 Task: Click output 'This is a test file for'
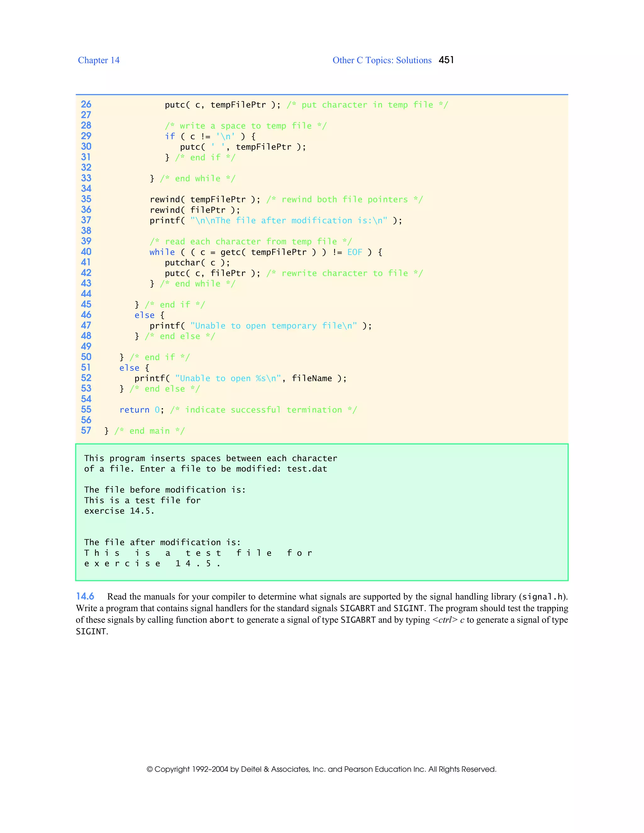142,500
